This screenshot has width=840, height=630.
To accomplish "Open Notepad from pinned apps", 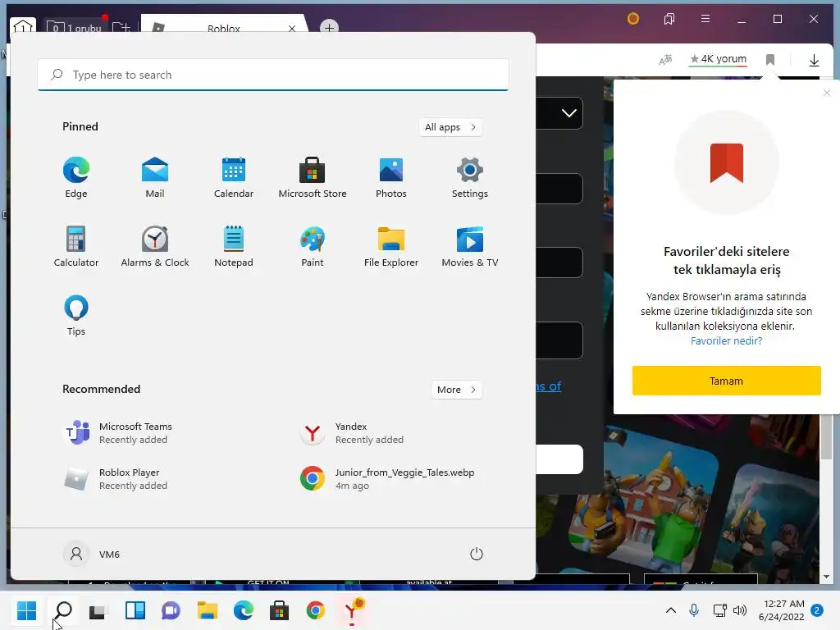I will pyautogui.click(x=234, y=246).
